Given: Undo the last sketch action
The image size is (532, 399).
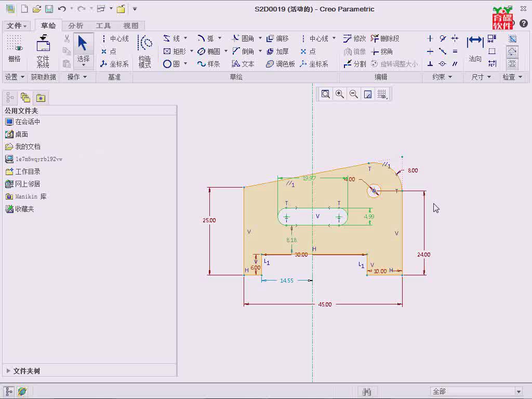Looking at the screenshot, I should coord(62,9).
